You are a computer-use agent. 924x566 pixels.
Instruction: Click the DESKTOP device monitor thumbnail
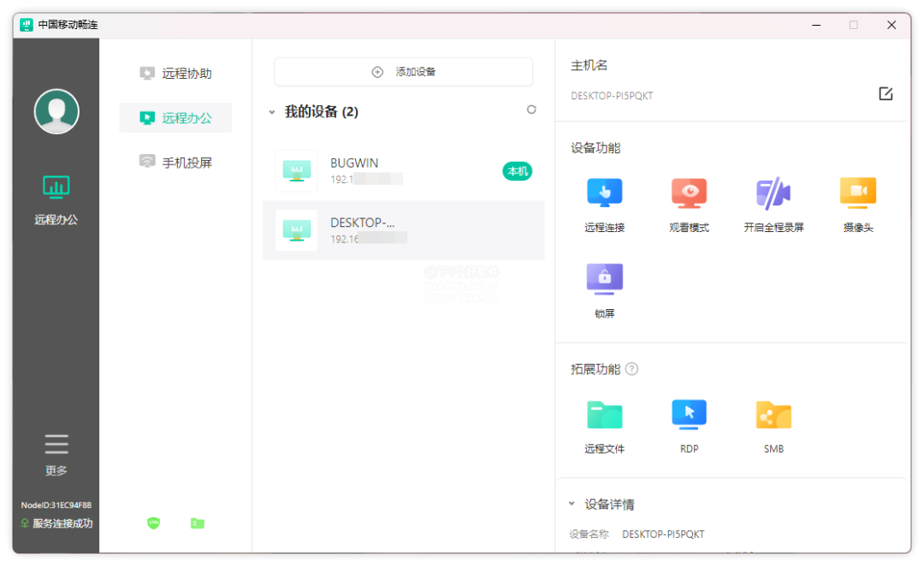296,230
